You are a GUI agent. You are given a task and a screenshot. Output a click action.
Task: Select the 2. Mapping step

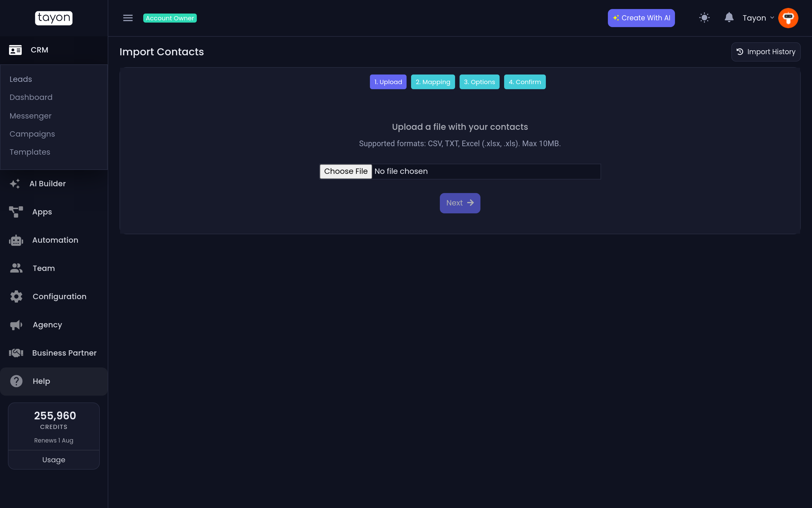coord(433,82)
